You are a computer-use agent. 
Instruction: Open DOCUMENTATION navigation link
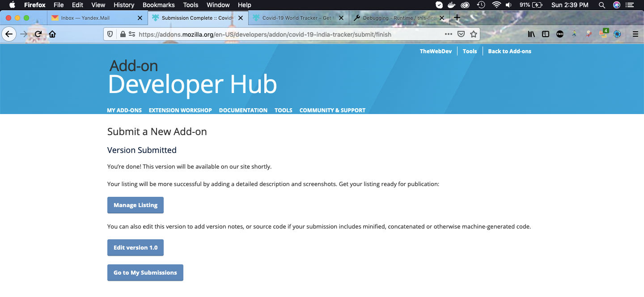[x=243, y=110]
